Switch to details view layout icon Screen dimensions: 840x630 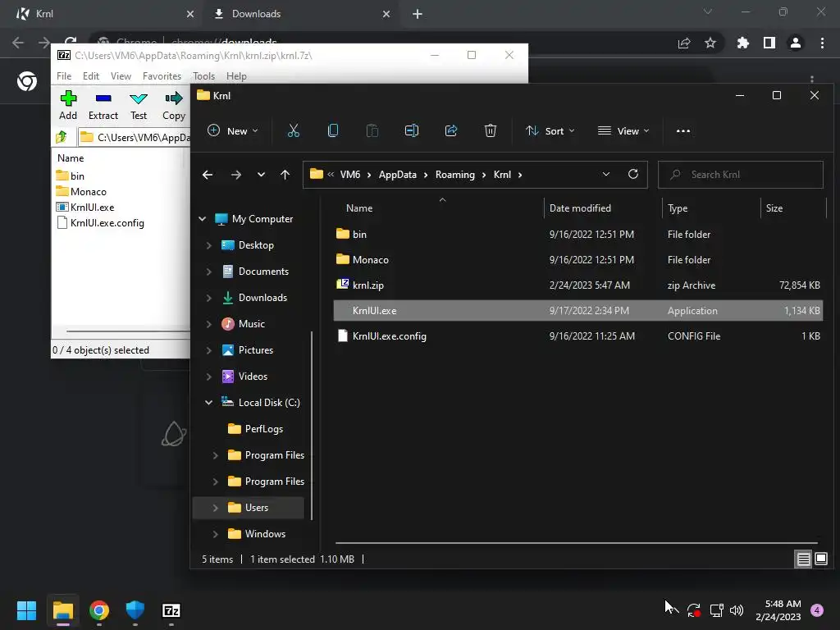[804, 559]
